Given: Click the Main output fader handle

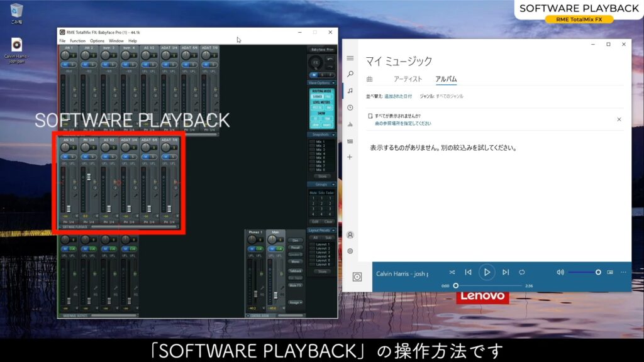Looking at the screenshot, I should [275, 295].
